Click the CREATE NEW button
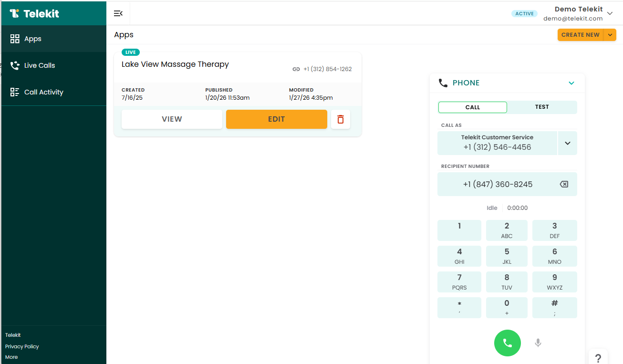Screen dimensions: 623x364 click(581, 35)
